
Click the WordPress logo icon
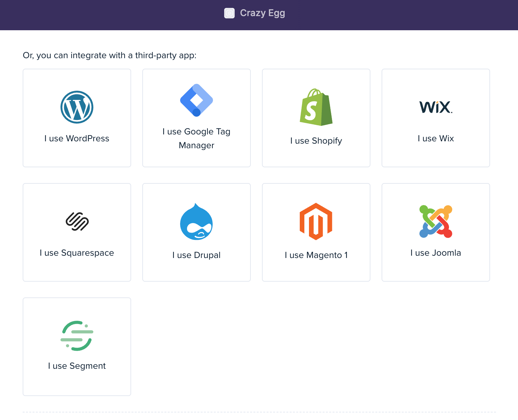coord(77,107)
